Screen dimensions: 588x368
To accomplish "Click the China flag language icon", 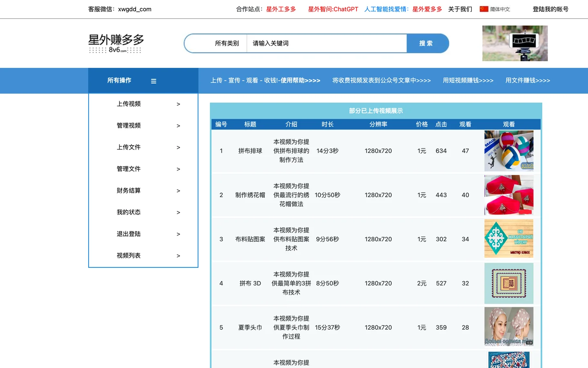I will 484,9.
